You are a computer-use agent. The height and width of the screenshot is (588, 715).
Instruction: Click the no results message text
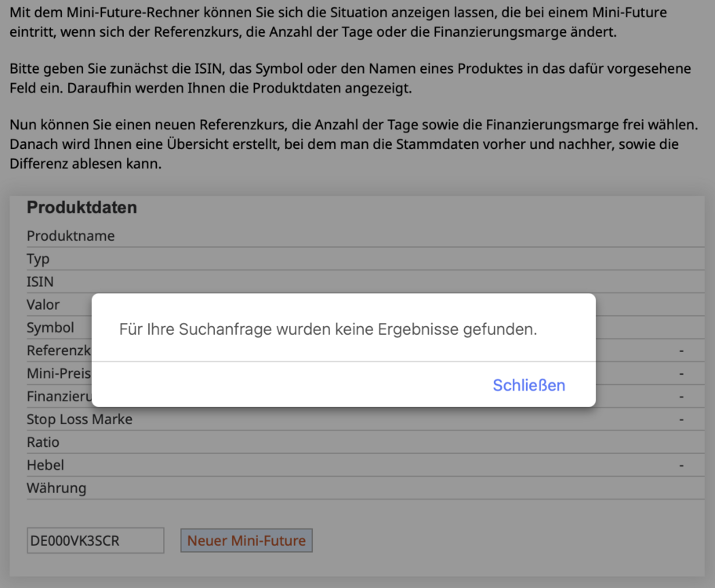[x=329, y=328]
